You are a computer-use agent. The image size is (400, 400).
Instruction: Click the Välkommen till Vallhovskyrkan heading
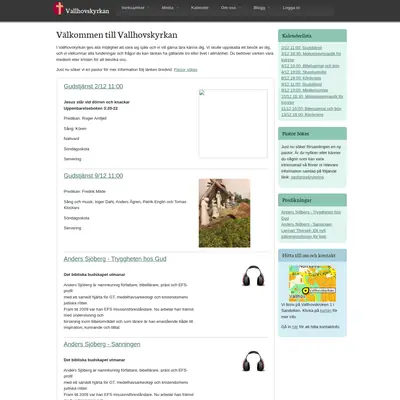(x=117, y=35)
